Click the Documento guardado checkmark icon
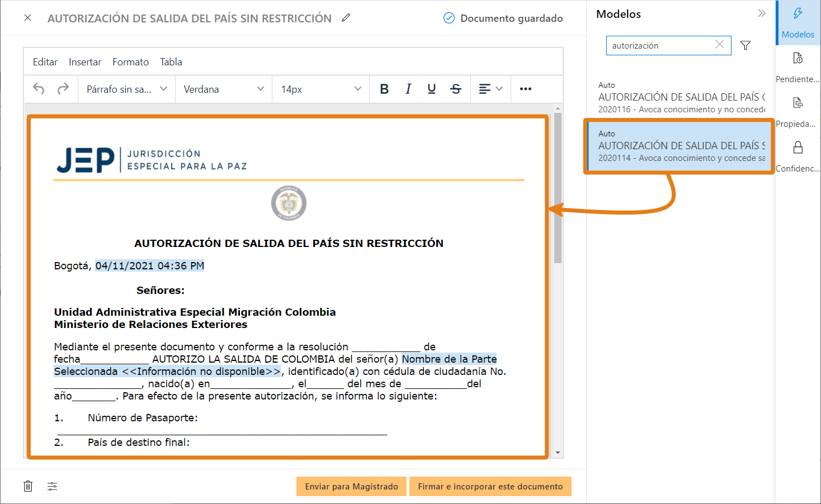The image size is (821, 504). 449,18
